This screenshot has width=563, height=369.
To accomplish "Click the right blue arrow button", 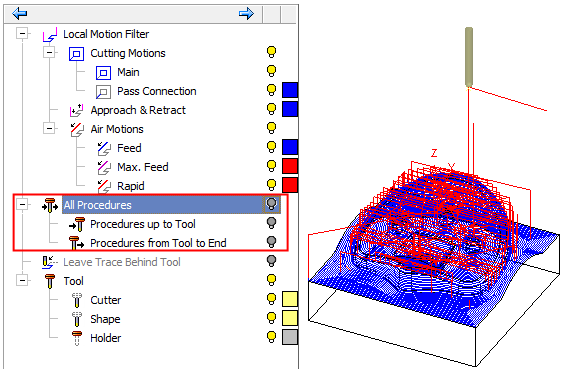I will pos(246,14).
